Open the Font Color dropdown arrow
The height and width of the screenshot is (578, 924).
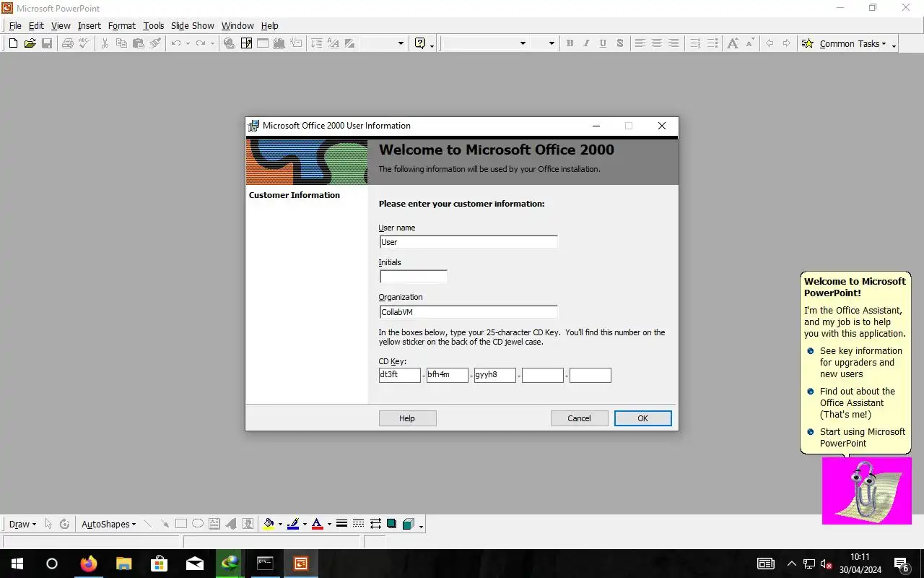tap(329, 524)
